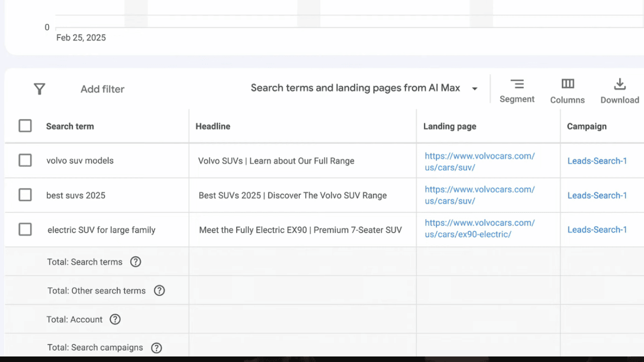Sort by the Landing page column header
The image size is (644, 362).
[449, 126]
